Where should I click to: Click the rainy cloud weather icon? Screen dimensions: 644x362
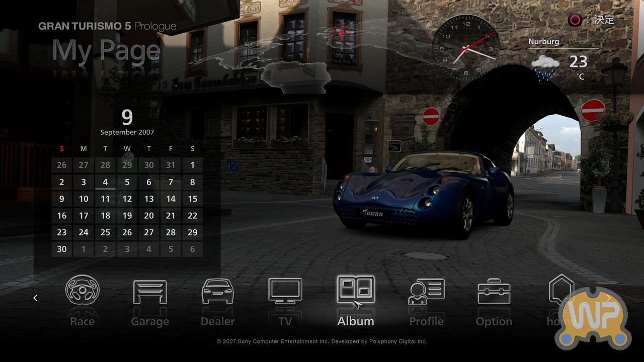coord(545,67)
